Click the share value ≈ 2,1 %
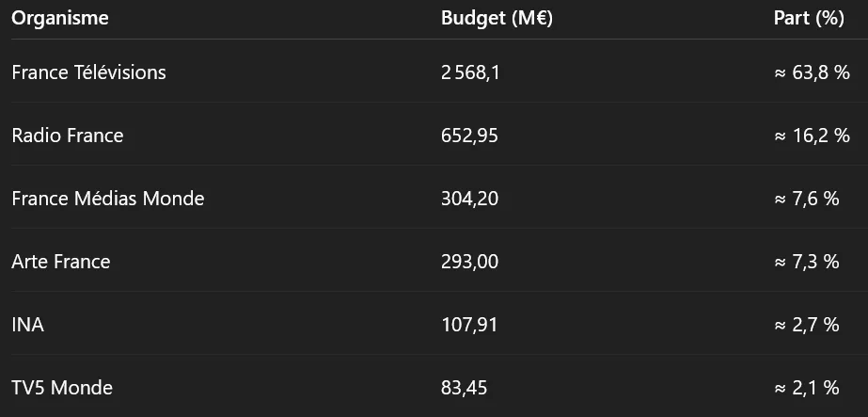The height and width of the screenshot is (417, 868). [x=807, y=388]
